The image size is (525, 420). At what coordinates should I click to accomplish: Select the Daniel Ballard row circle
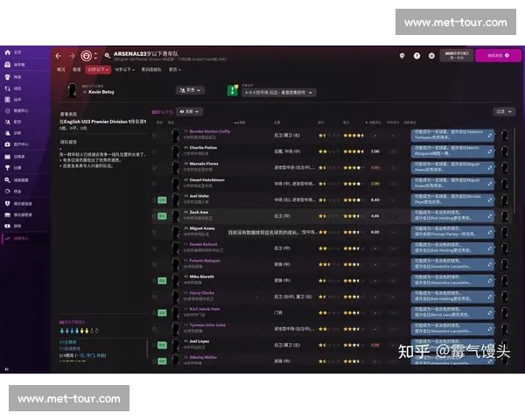pos(154,248)
